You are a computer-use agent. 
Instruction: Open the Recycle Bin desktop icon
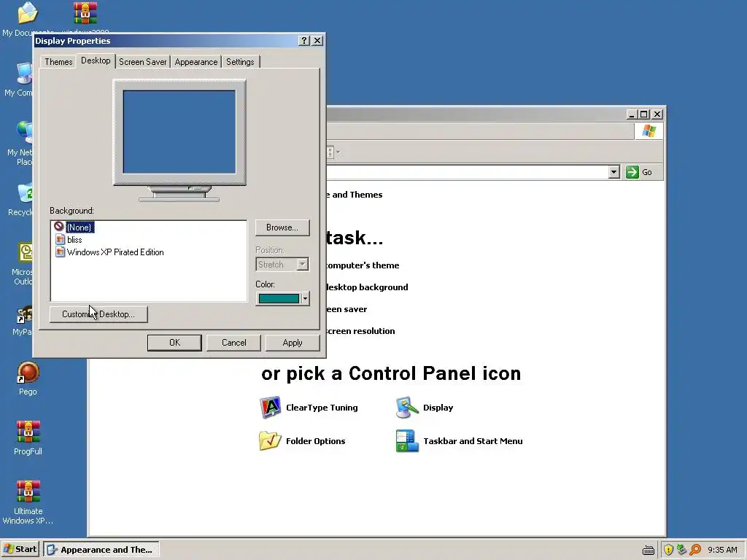click(25, 192)
